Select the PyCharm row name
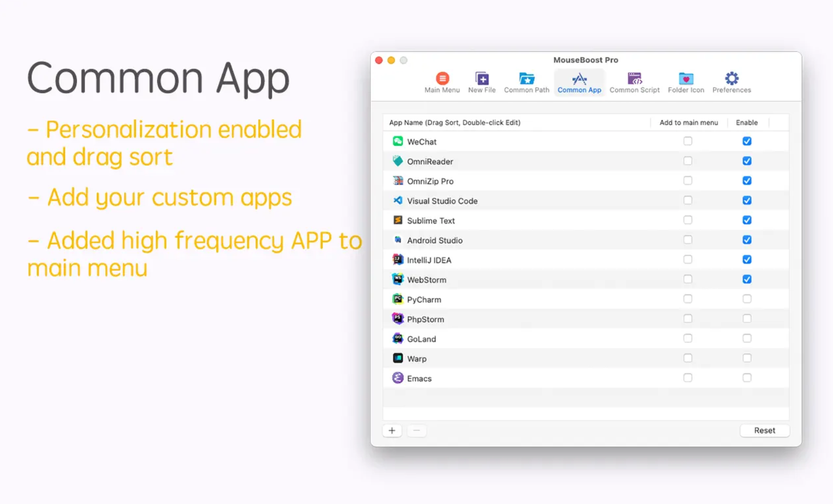833x504 pixels. pos(424,300)
